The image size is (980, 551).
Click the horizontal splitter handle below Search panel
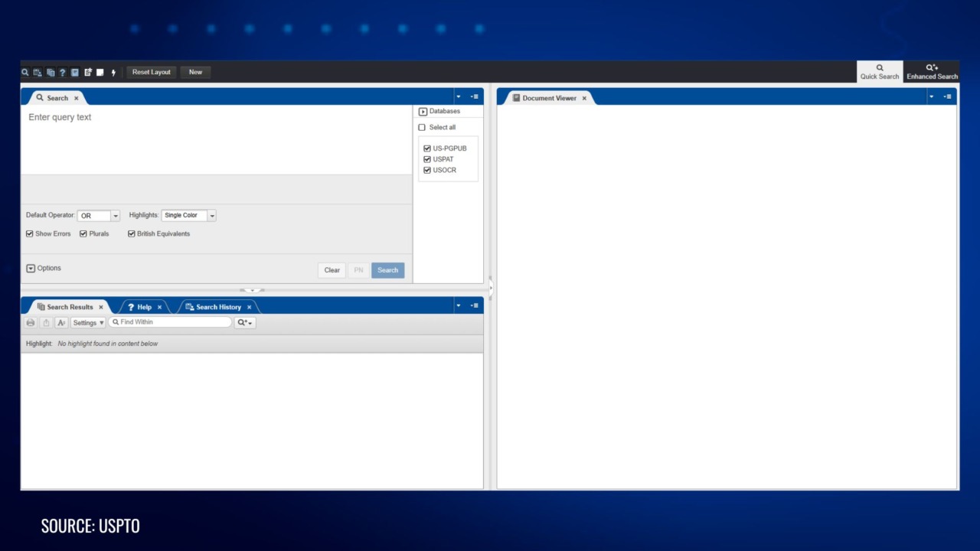click(252, 290)
